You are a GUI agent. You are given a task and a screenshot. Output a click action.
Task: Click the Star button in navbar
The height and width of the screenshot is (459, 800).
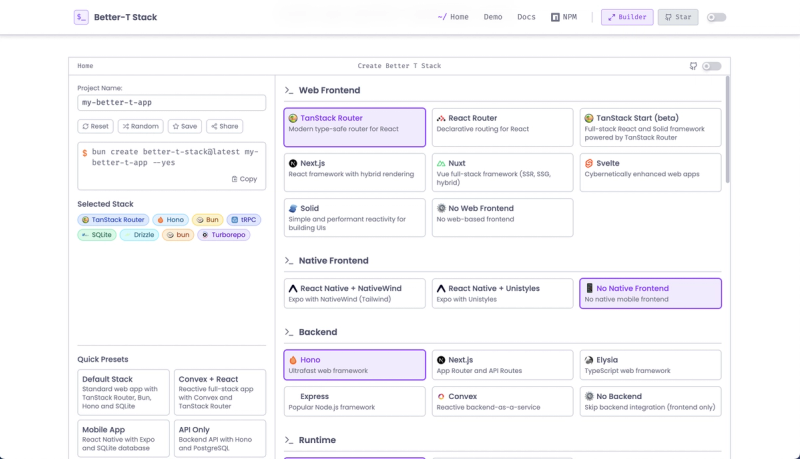tap(678, 17)
